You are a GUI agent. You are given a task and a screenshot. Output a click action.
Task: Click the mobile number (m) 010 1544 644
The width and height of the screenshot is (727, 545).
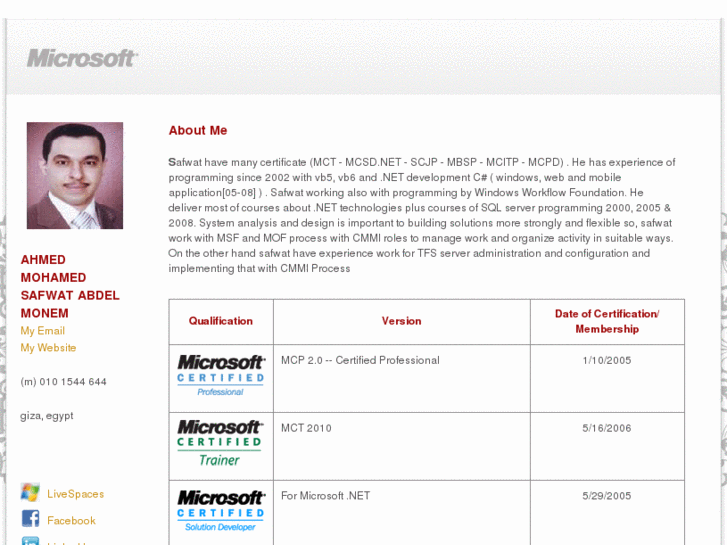tap(64, 382)
